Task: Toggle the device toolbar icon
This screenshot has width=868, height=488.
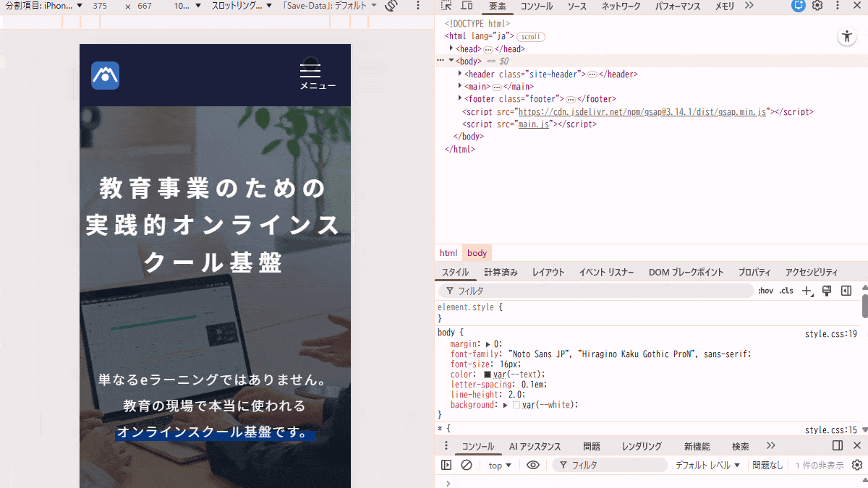Action: click(467, 7)
